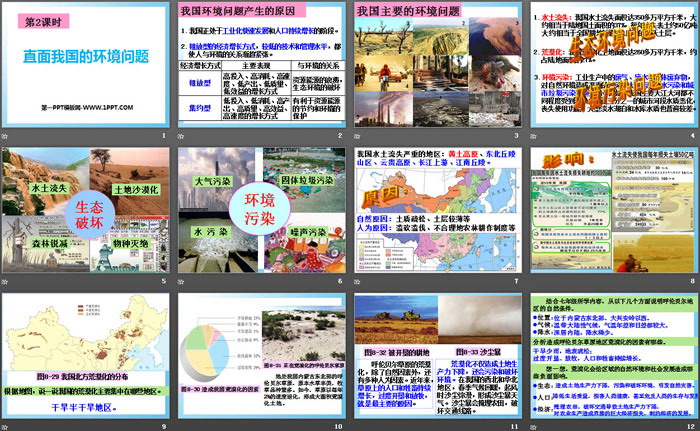Click the animation star icon under slide 9
This screenshot has height=431, width=700.
click(x=5, y=427)
